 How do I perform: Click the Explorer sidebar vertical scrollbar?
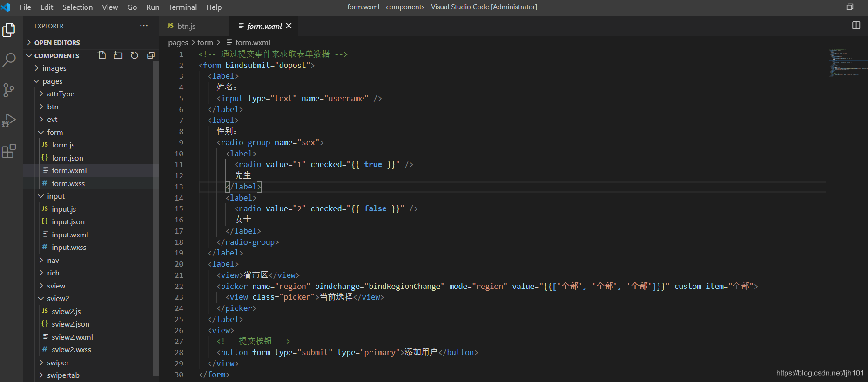pyautogui.click(x=156, y=219)
